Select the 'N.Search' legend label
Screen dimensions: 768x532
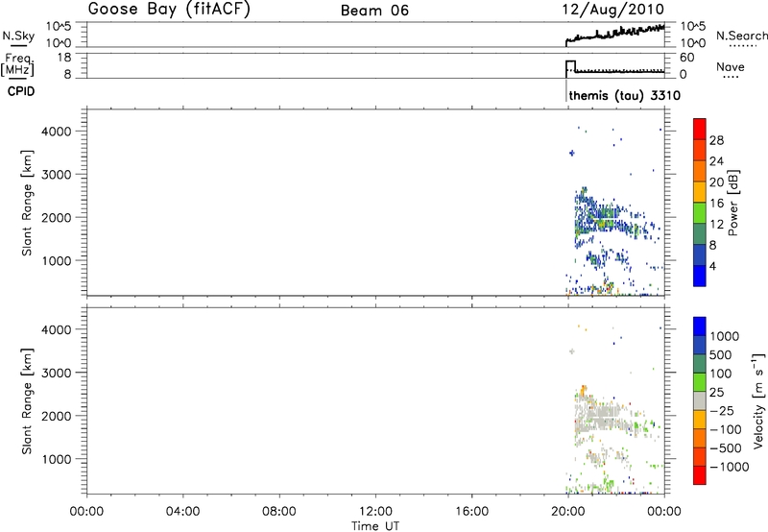click(x=742, y=36)
